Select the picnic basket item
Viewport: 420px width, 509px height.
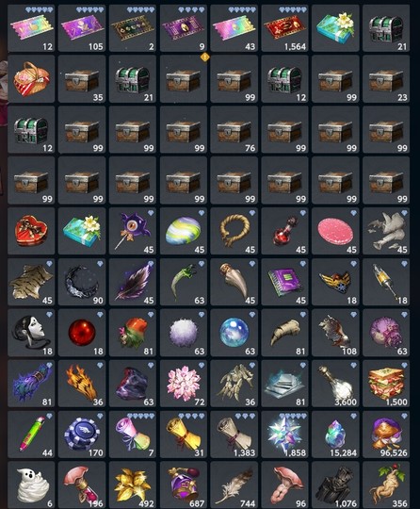click(31, 79)
